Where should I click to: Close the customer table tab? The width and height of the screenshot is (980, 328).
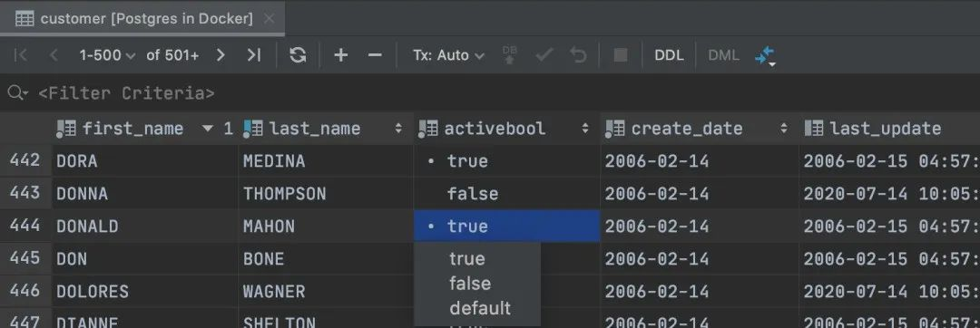tap(269, 19)
